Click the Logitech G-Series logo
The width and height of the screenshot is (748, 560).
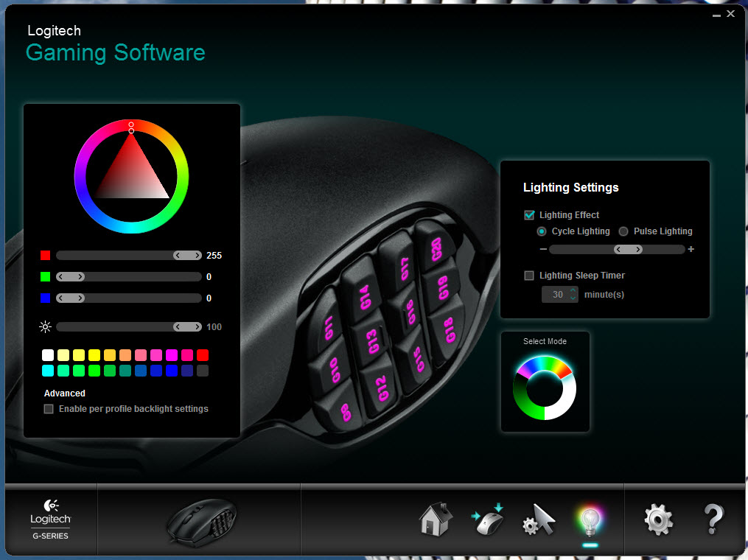point(51,520)
